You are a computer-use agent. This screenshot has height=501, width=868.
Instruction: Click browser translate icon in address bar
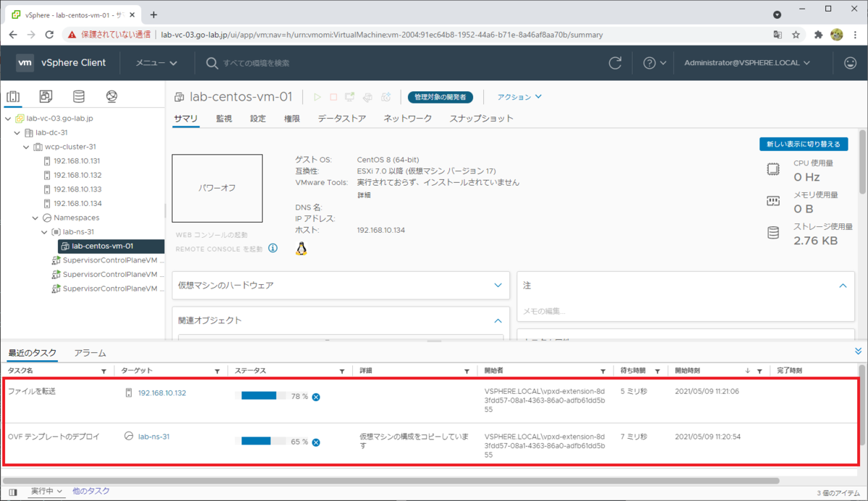coord(777,34)
